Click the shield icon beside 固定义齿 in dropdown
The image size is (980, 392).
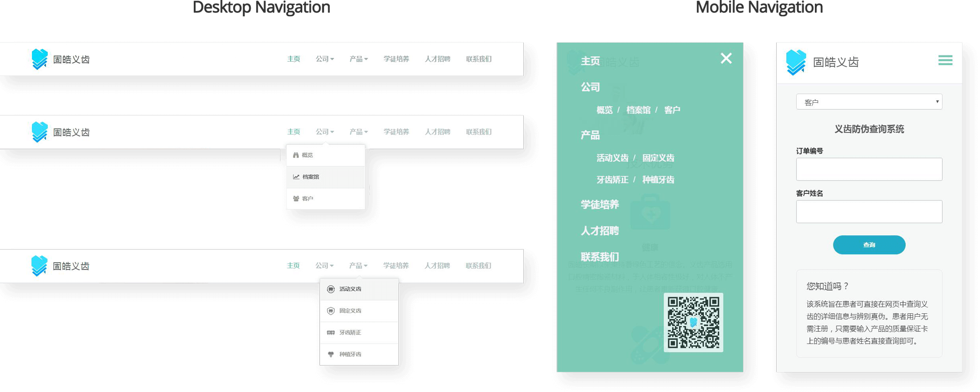point(331,311)
